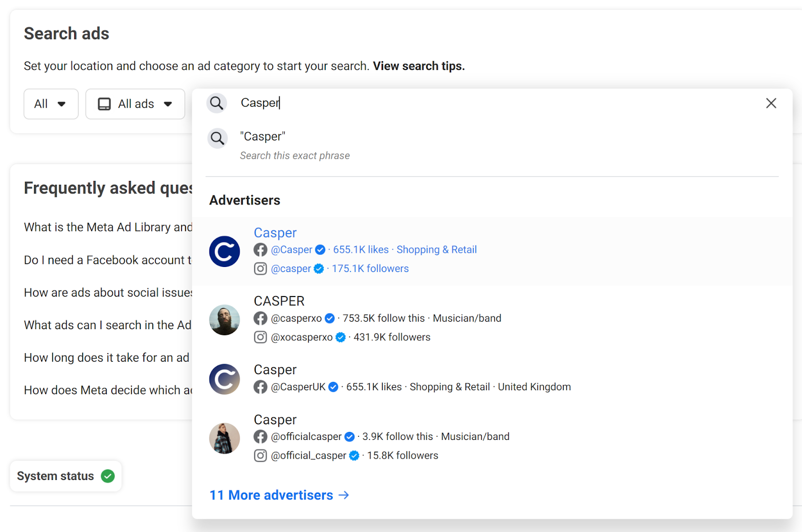Click the magnifying glass icon beside the search field
The width and height of the screenshot is (802, 532).
[x=217, y=103]
